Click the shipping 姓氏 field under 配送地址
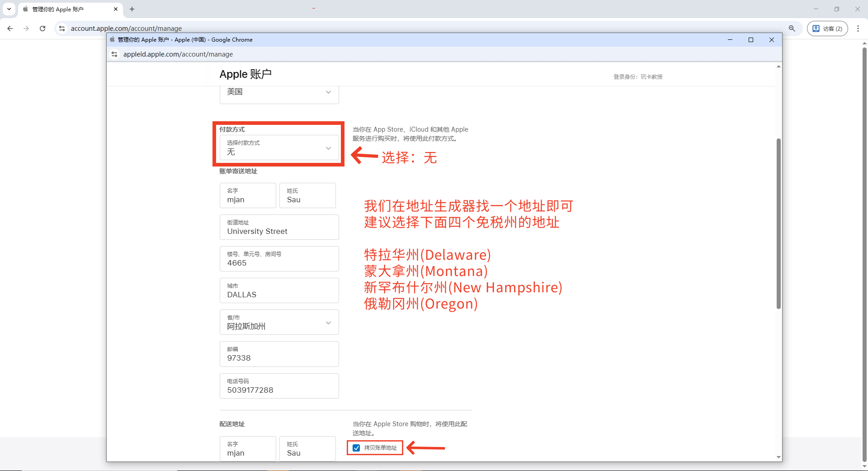Screen dimensions: 868x471 coord(307,449)
